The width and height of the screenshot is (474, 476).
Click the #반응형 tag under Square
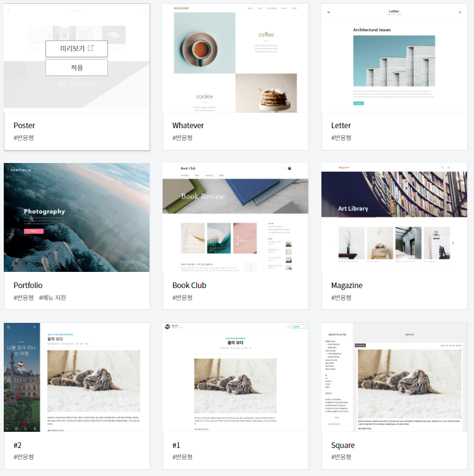(x=341, y=457)
